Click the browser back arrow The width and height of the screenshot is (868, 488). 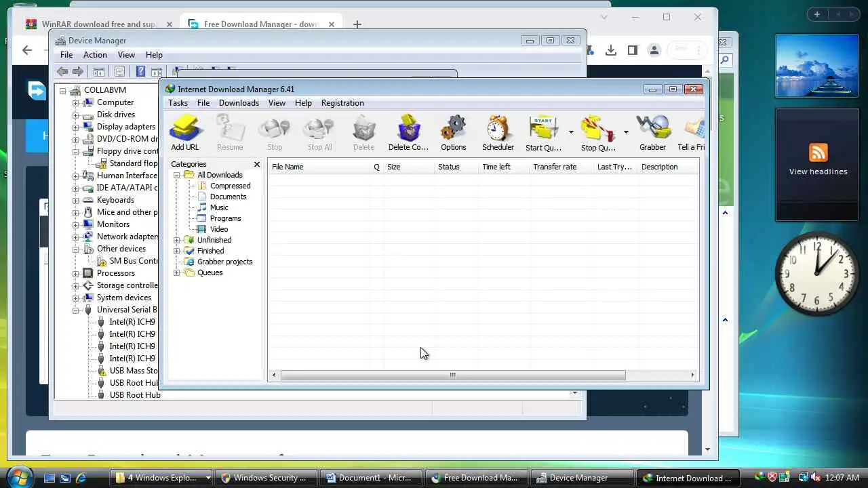point(27,49)
